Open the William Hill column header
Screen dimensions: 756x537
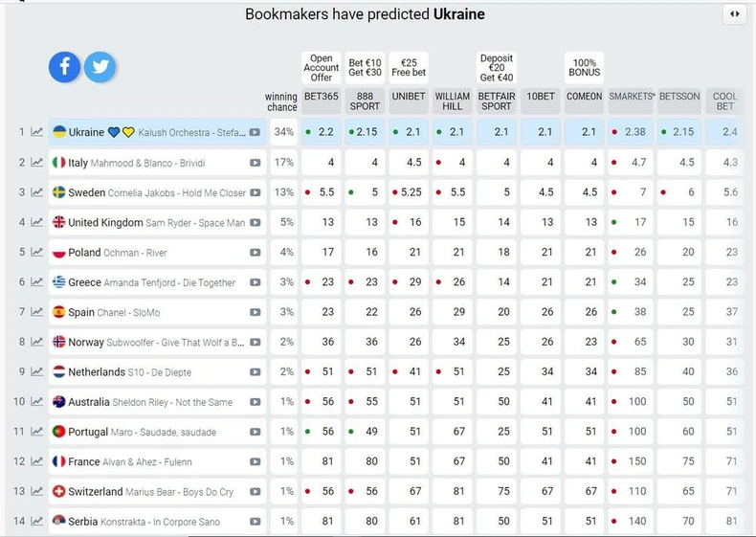453,101
